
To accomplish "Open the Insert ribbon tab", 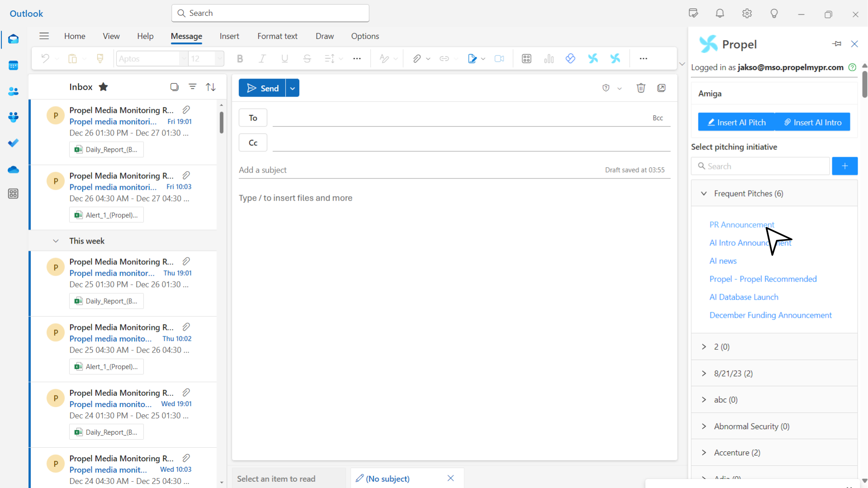I will (x=229, y=36).
